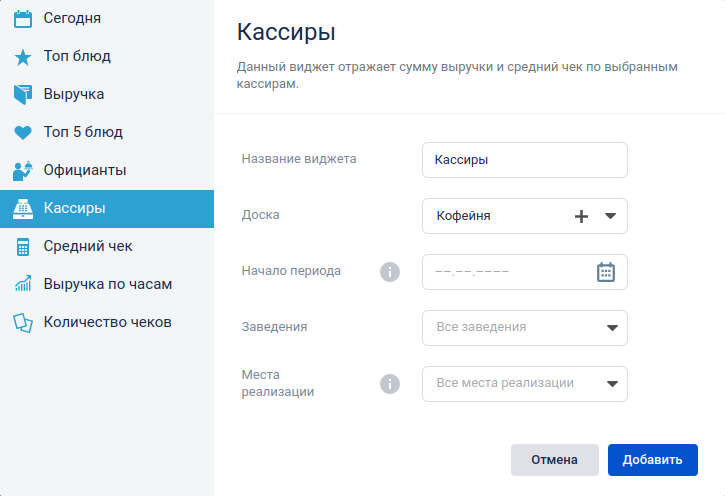Click the Отмена button
The image size is (725, 496).
(554, 459)
